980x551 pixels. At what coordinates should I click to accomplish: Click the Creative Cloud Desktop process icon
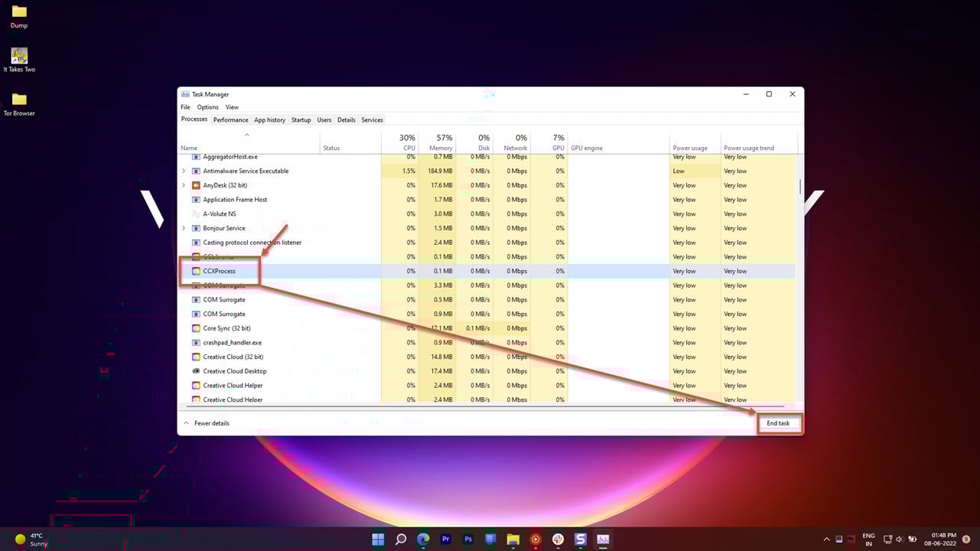[196, 371]
